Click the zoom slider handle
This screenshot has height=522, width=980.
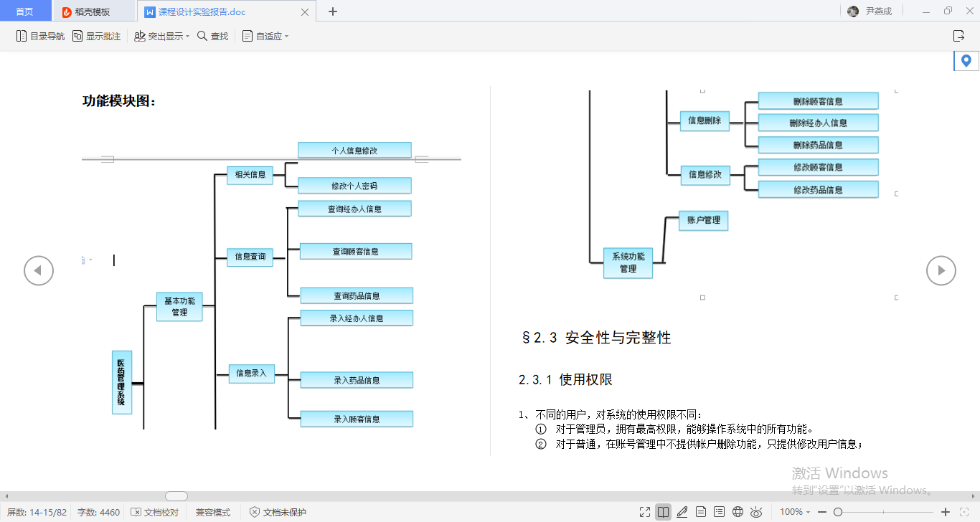tap(838, 512)
